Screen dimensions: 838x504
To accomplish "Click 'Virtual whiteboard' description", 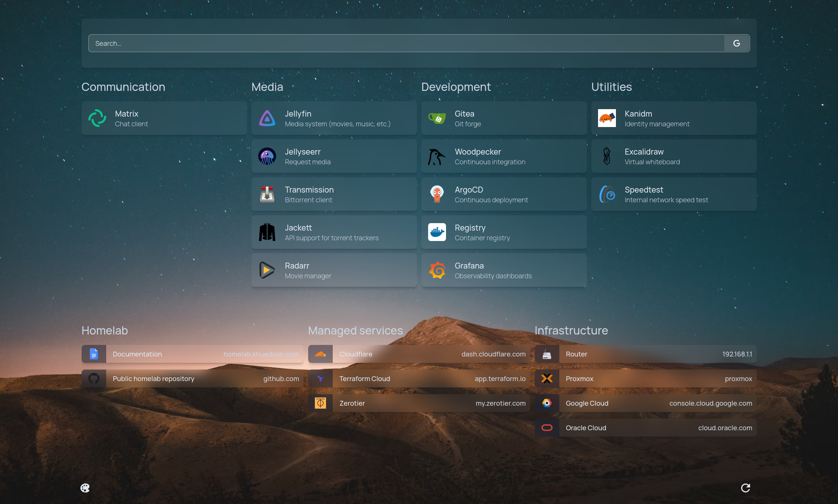I will [652, 162].
